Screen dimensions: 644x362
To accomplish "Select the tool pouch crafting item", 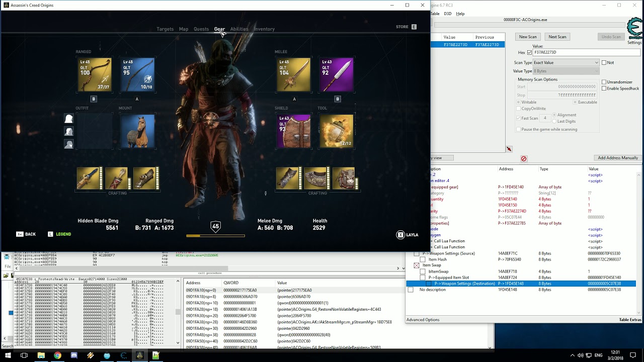I will 345,178.
